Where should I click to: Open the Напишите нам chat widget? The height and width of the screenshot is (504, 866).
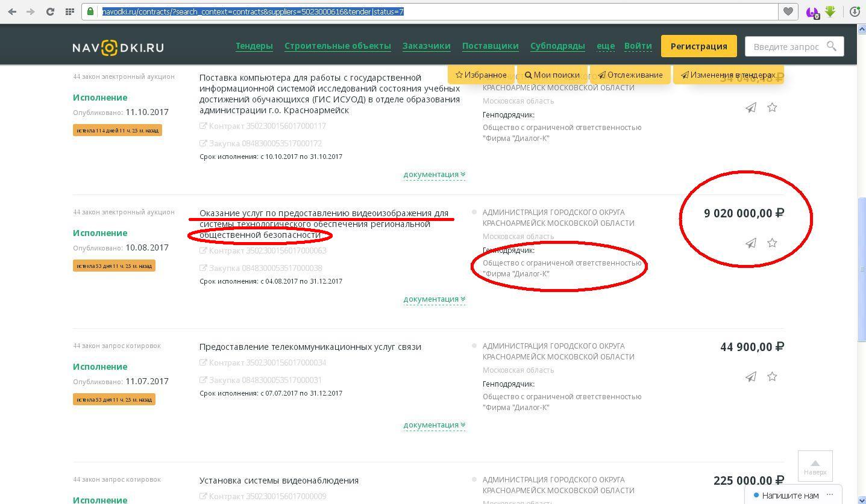coord(789,496)
